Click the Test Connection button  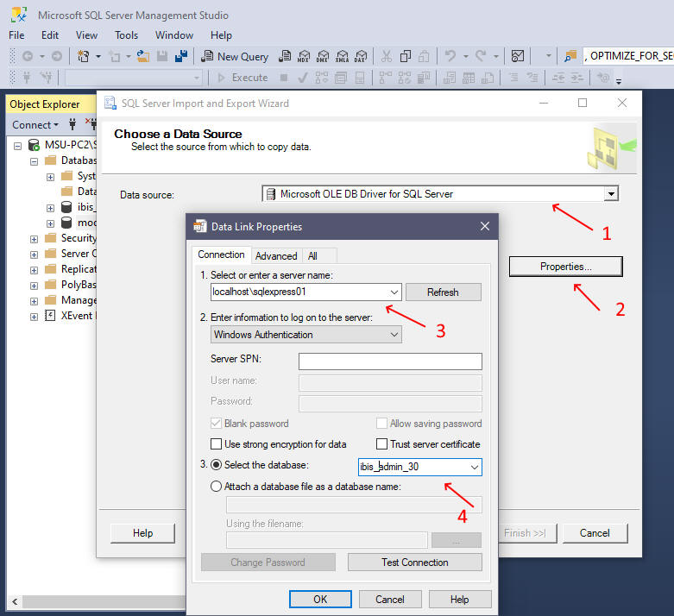click(x=414, y=563)
